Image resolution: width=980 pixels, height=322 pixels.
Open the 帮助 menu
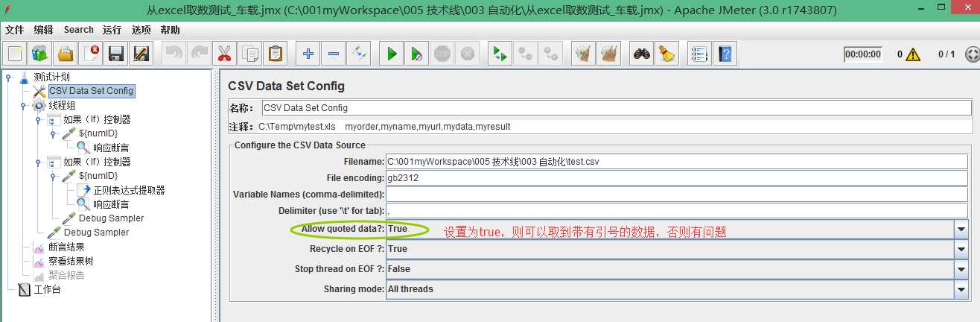170,30
